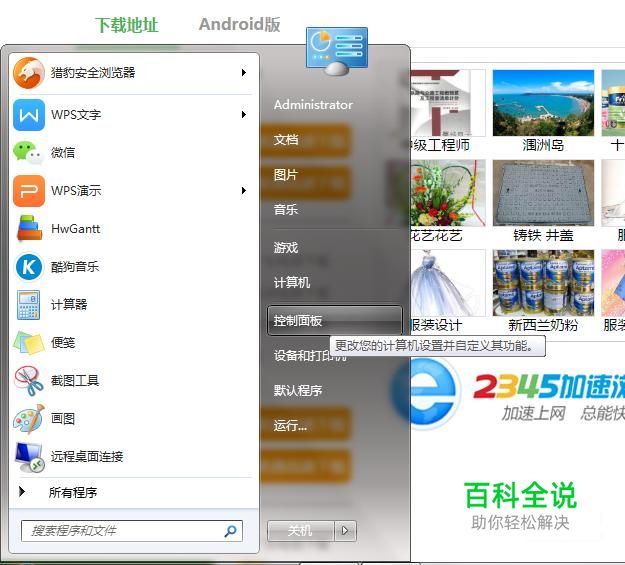
Task: Open the 微信 WeChat icon
Action: pos(28,153)
